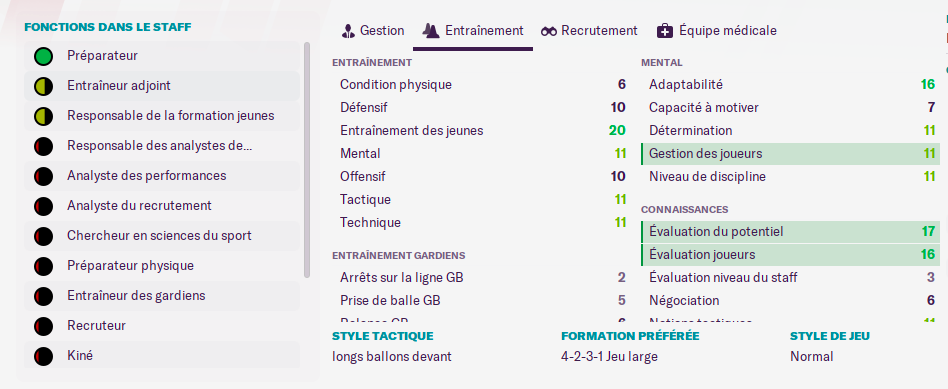Click the binoculars icon for Recrutement

point(549,31)
